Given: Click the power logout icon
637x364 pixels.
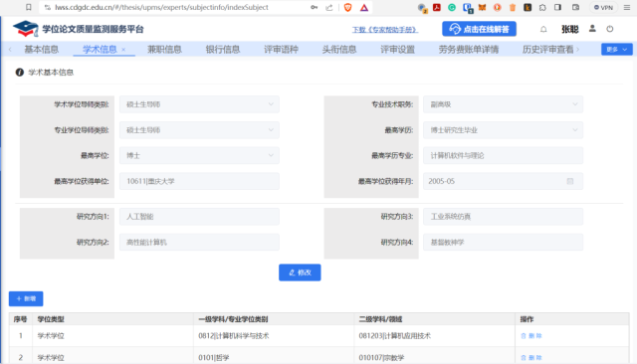Looking at the screenshot, I should click(x=610, y=29).
